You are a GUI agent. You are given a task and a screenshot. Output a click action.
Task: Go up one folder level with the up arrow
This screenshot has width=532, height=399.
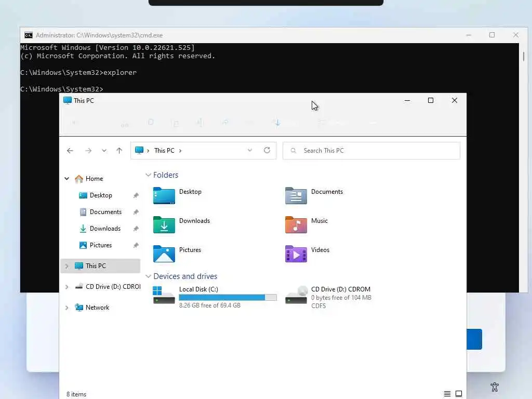119,151
